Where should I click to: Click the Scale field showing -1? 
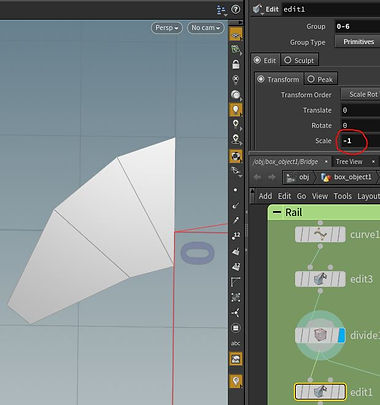point(360,141)
